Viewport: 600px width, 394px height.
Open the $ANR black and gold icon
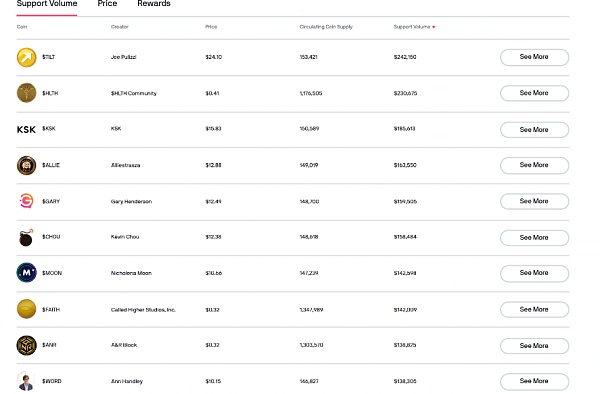[26, 345]
